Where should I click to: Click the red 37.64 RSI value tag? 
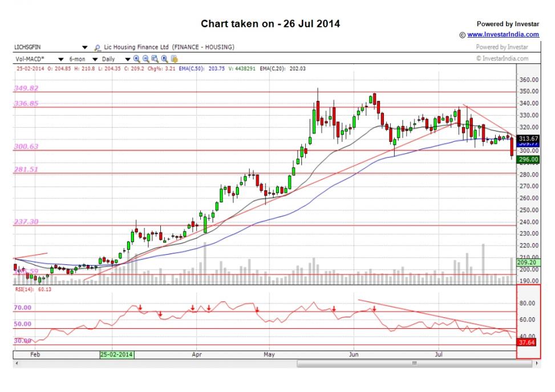[526, 342]
